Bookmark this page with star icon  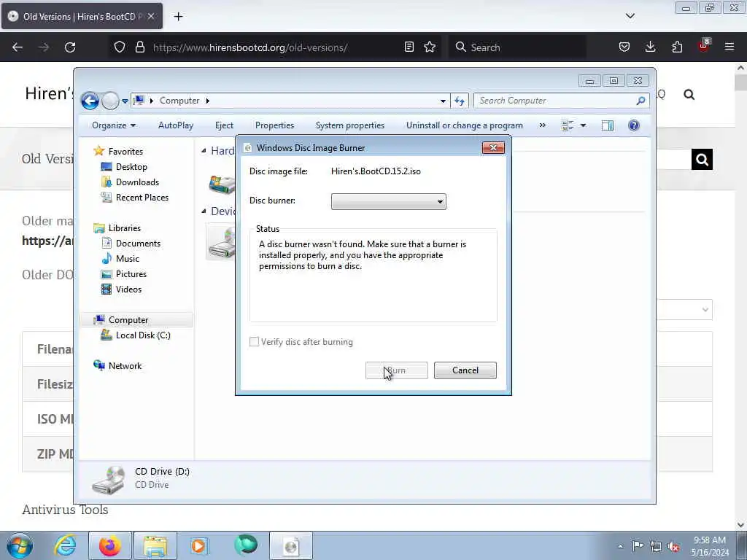tap(430, 47)
